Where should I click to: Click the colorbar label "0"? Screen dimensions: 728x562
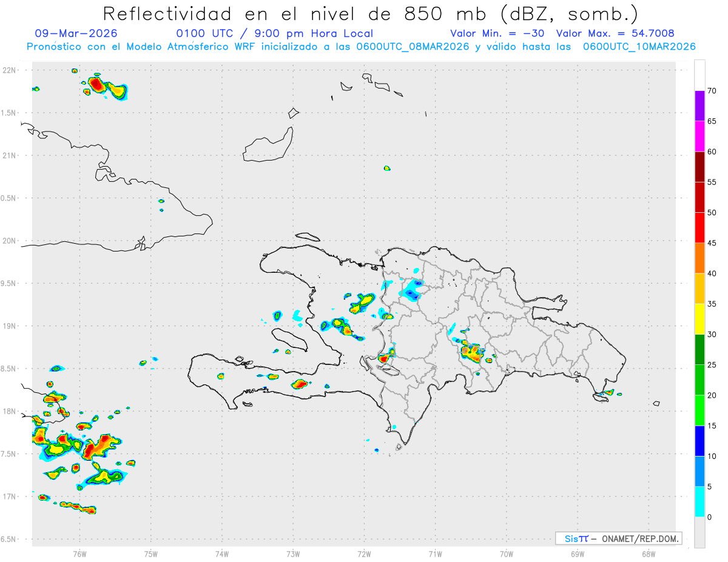pyautogui.click(x=710, y=517)
